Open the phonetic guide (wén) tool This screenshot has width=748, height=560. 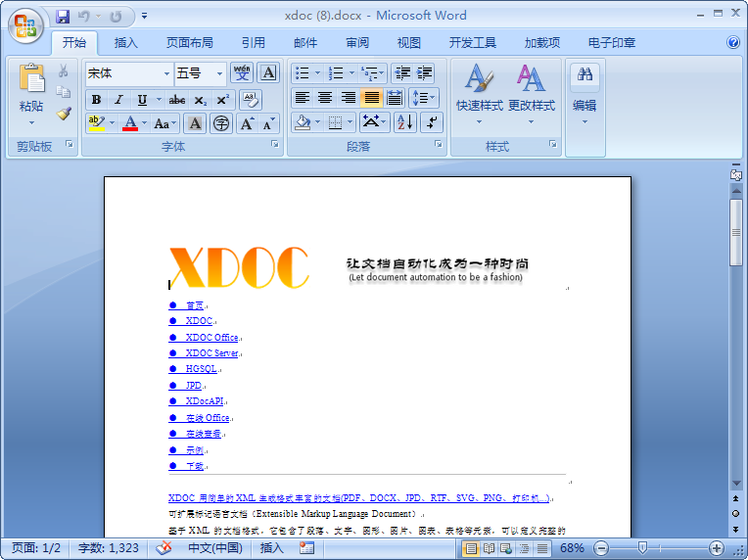pyautogui.click(x=242, y=73)
